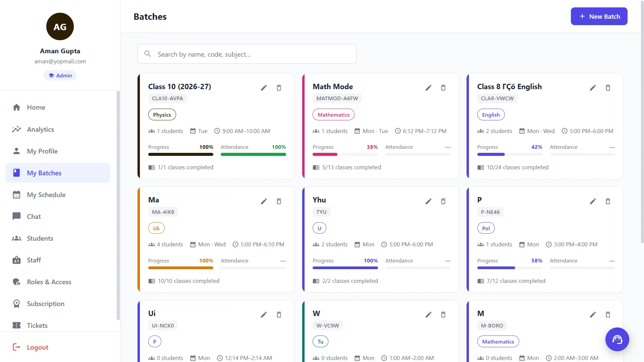Edit the M batch with code M-BORO
The height and width of the screenshot is (362, 644).
point(593,315)
